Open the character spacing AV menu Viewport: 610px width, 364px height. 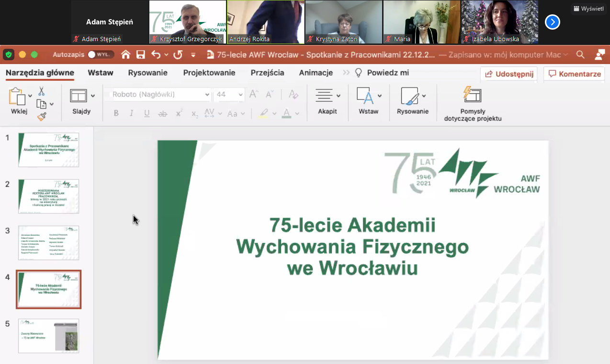point(213,113)
